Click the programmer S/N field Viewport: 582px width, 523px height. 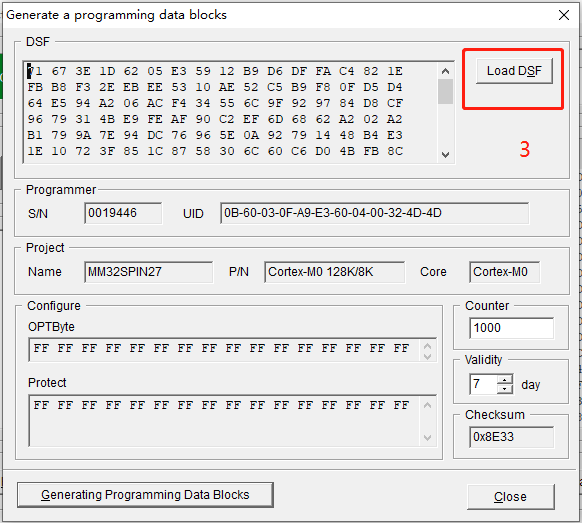pyautogui.click(x=123, y=213)
